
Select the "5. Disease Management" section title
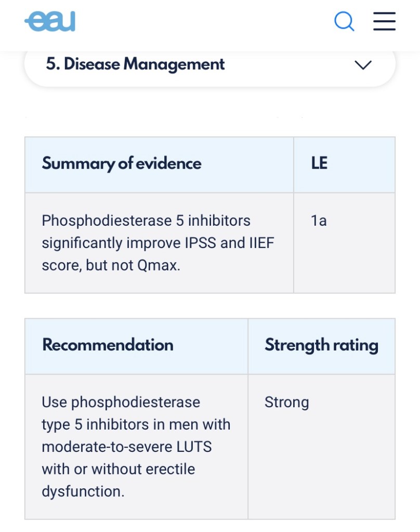pos(135,64)
